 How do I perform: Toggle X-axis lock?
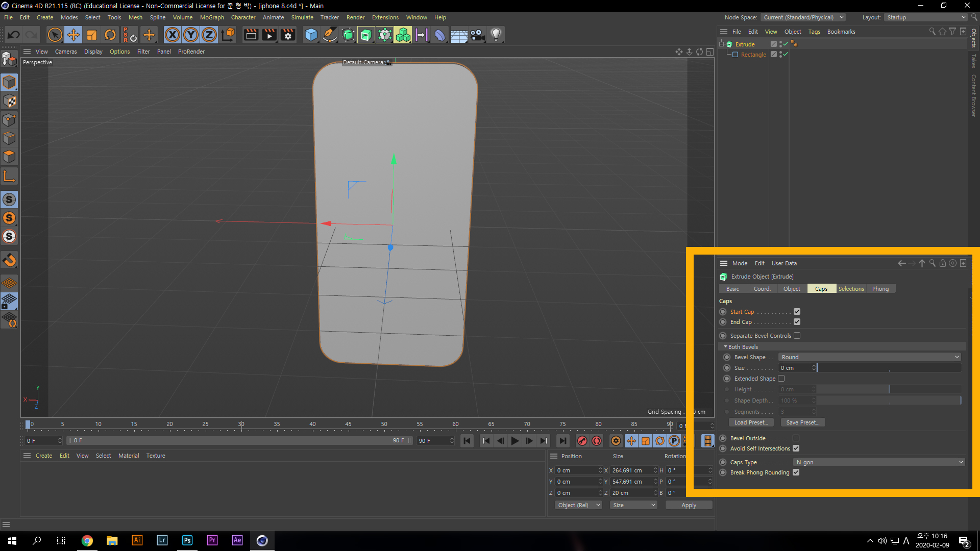point(173,35)
